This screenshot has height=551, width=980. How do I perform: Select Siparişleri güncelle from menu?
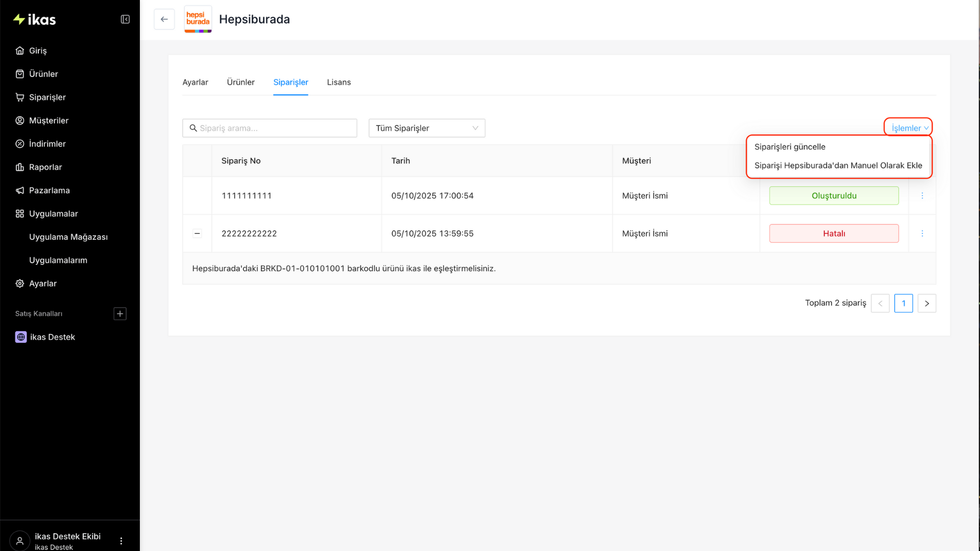(x=790, y=147)
